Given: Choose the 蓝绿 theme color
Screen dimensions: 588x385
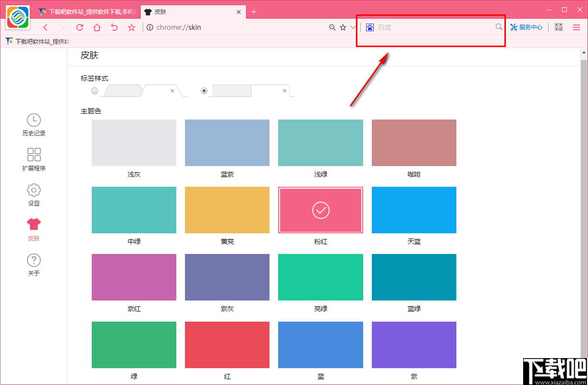Looking at the screenshot, I should click(414, 277).
